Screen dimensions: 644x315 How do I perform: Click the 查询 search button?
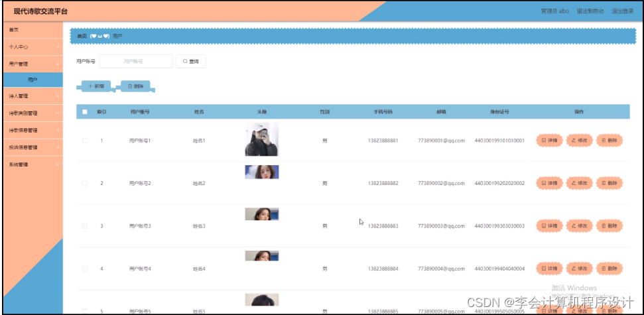tap(190, 61)
